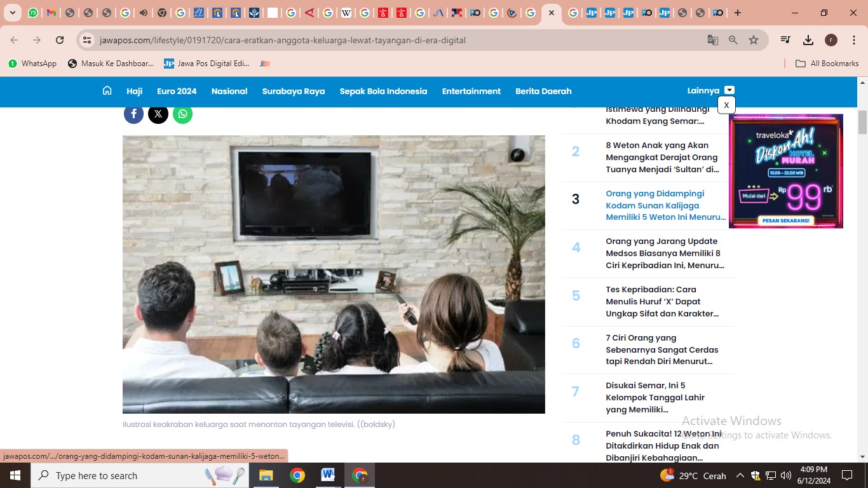Show hidden system tray icons
This screenshot has width=868, height=488.
pyautogui.click(x=740, y=475)
